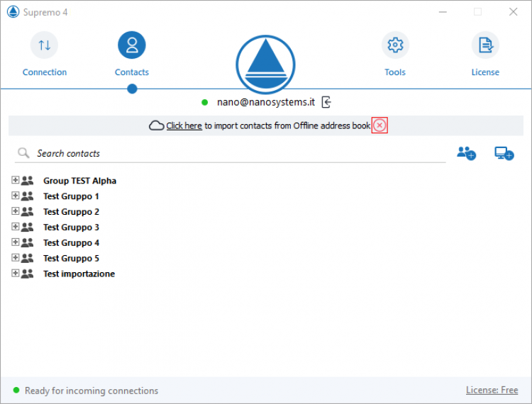Focus the Search contacts field
The width and height of the screenshot is (532, 404).
pos(230,153)
